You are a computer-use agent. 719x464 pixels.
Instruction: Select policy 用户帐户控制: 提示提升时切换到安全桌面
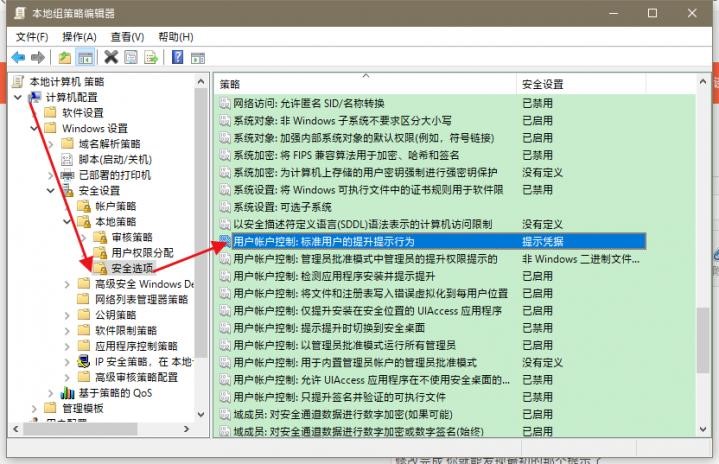point(329,328)
